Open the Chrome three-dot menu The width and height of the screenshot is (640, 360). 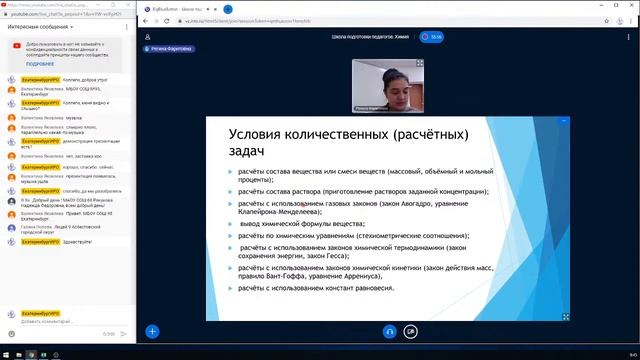631,21
